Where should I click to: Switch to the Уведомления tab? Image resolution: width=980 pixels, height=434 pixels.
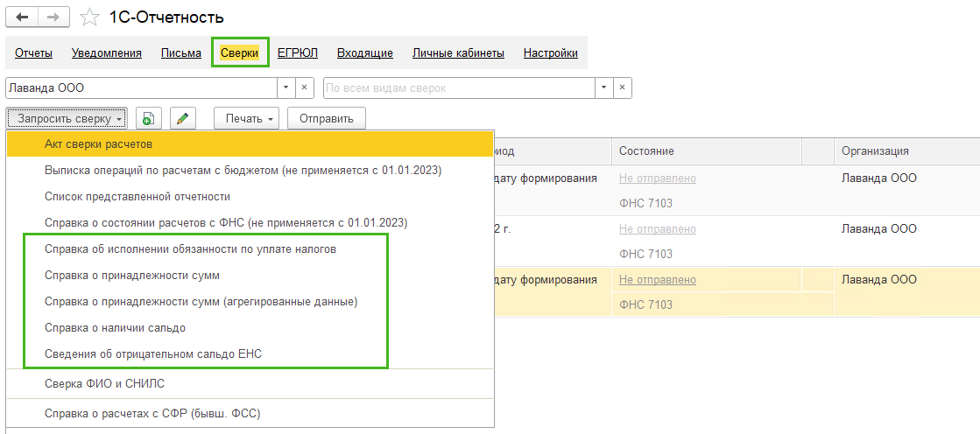(106, 53)
